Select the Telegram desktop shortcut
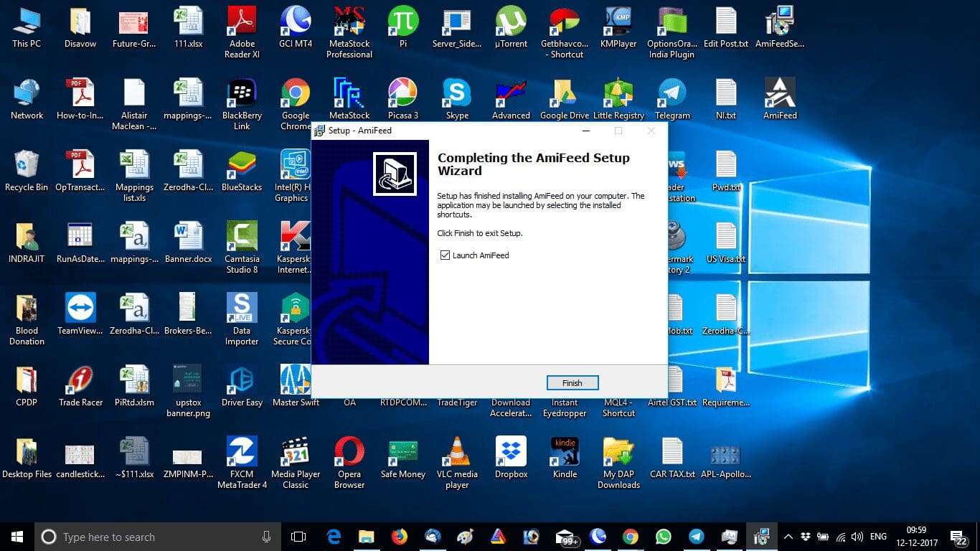The width and height of the screenshot is (980, 551). [672, 99]
